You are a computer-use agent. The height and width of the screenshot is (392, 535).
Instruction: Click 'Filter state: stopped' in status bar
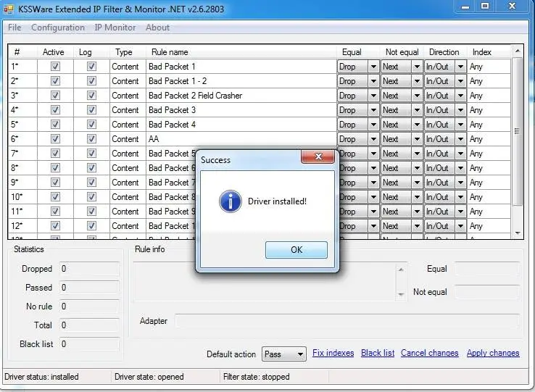[256, 377]
